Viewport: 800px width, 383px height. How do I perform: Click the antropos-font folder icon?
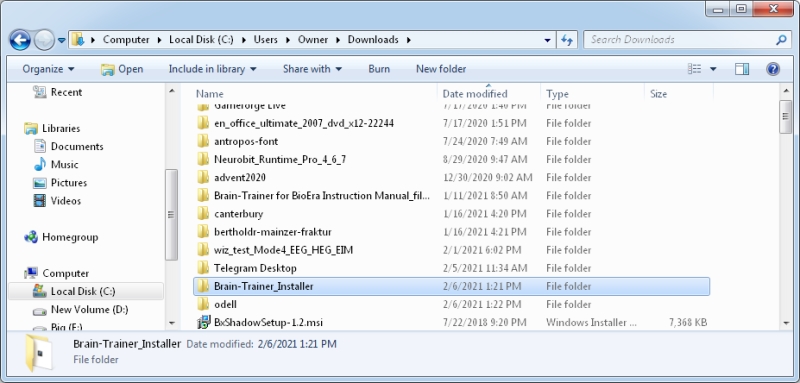click(204, 141)
